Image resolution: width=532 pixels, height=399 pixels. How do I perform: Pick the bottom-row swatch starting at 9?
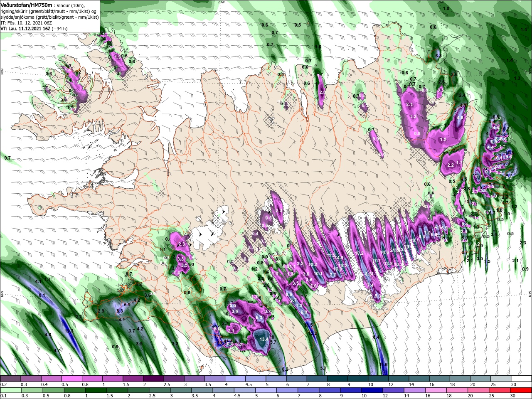[350, 390]
